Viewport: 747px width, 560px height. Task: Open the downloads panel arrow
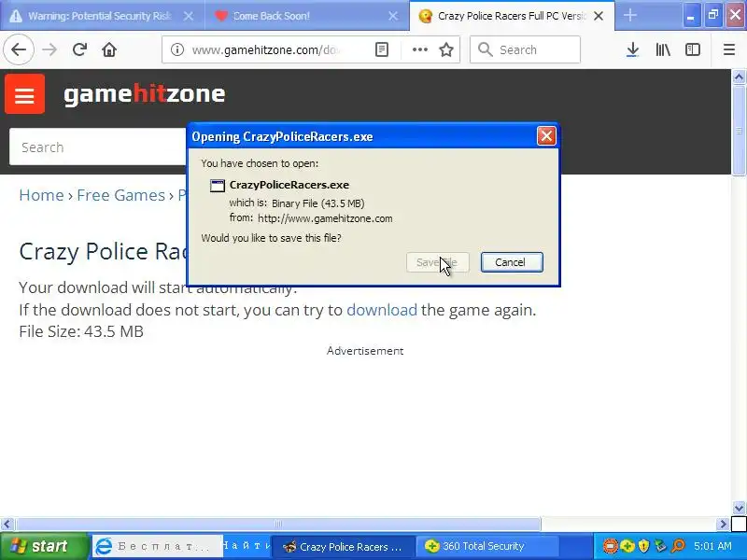(632, 49)
